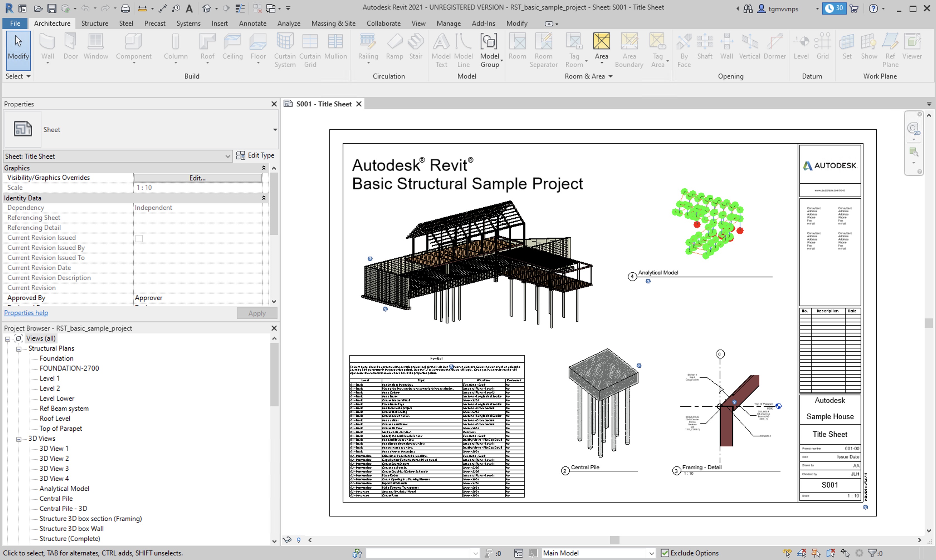Open the Sheet: Title Sheet dropdown
This screenshot has height=560, width=936.
(228, 156)
